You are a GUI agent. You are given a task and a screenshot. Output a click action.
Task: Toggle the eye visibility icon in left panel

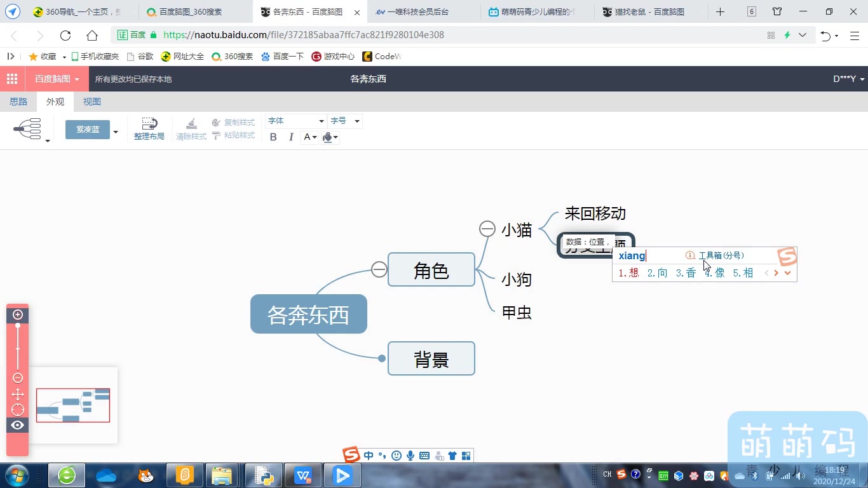coord(17,425)
